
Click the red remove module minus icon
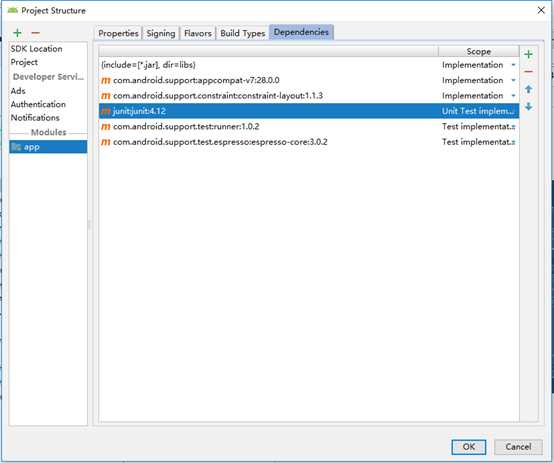(x=35, y=33)
